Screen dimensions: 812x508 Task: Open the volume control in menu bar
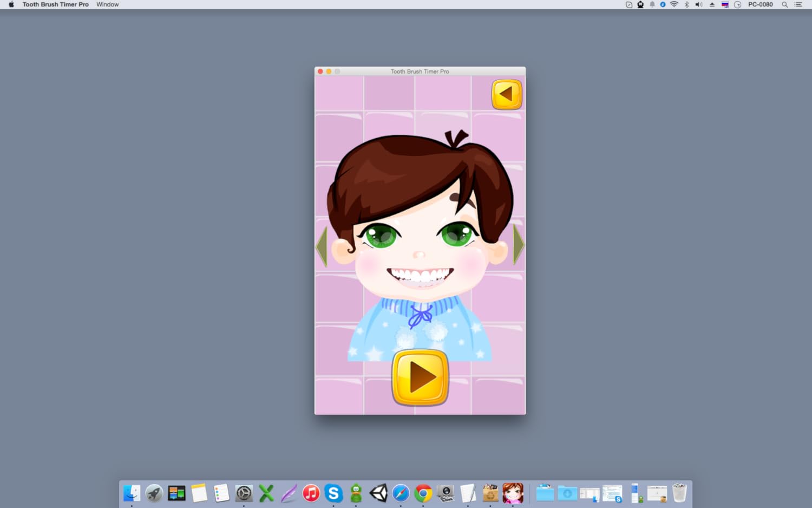coord(699,4)
